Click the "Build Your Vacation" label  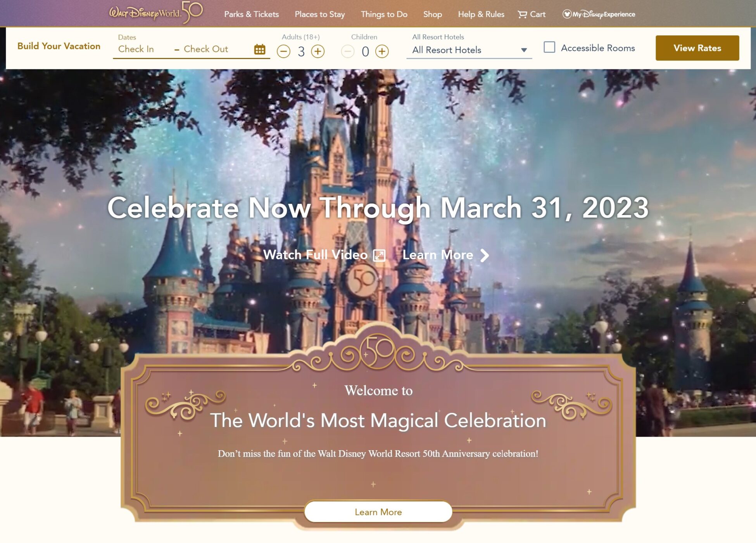click(59, 46)
